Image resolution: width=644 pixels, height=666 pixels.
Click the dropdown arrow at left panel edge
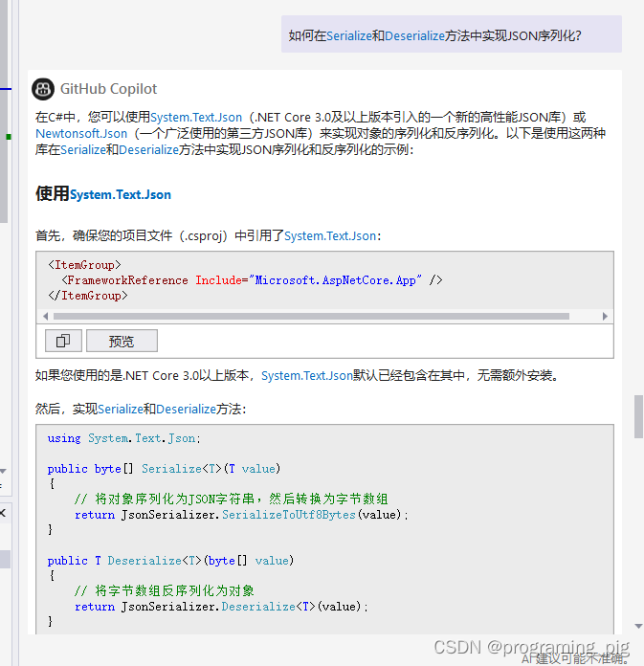[3, 471]
